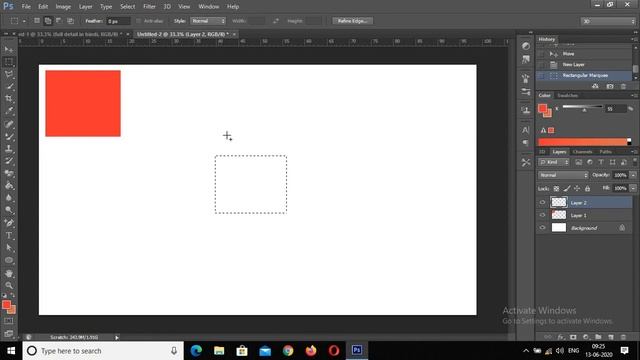This screenshot has width=640, height=360.
Task: Hide Layer 2 visibility eye
Action: pyautogui.click(x=542, y=202)
